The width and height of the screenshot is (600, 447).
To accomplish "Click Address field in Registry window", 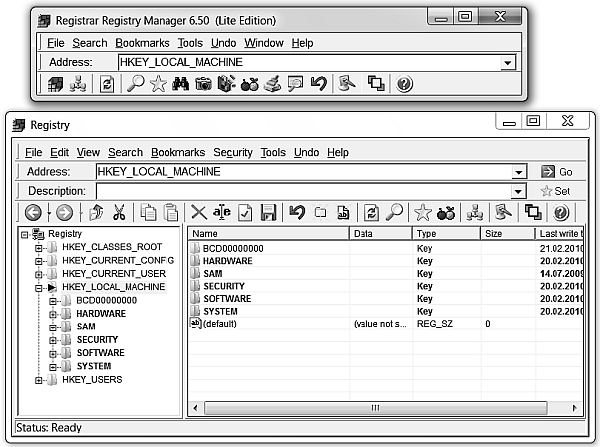I will coord(304,172).
